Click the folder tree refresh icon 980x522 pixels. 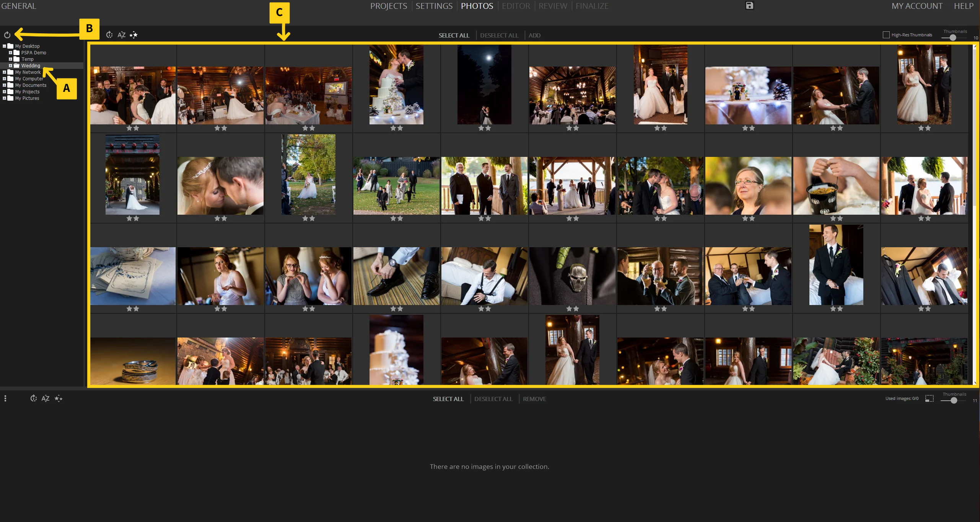pos(7,35)
